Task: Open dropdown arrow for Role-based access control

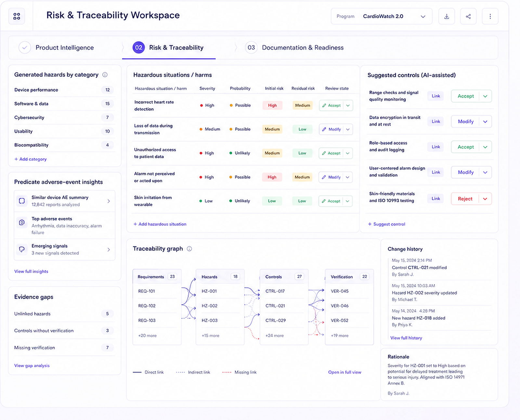Action: [485, 147]
